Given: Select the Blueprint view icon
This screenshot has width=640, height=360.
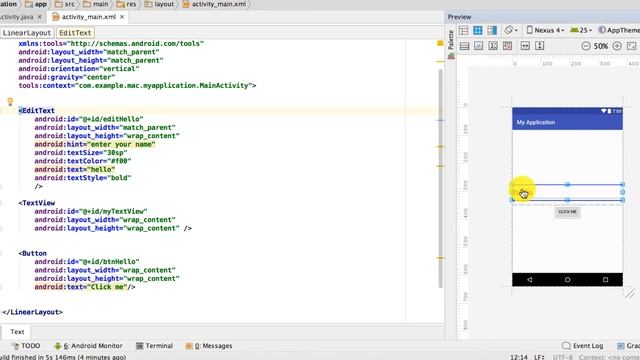Looking at the screenshot, I should pyautogui.click(x=478, y=30).
